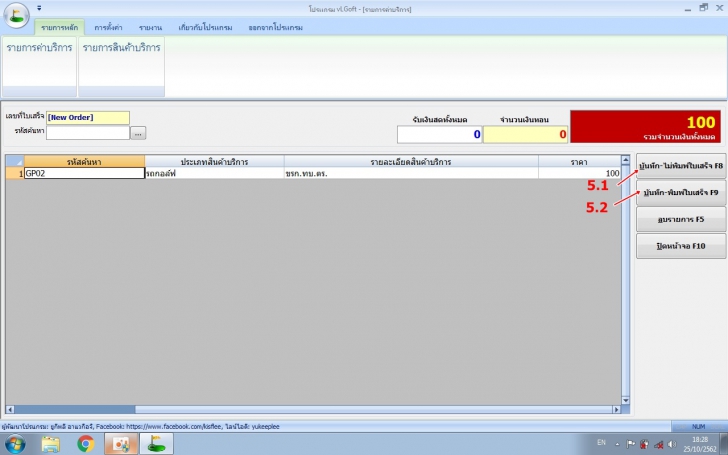This screenshot has width=728, height=455.
Task: Click the รายละเอียดสินค้าบริการ column header
Action: pos(411,162)
